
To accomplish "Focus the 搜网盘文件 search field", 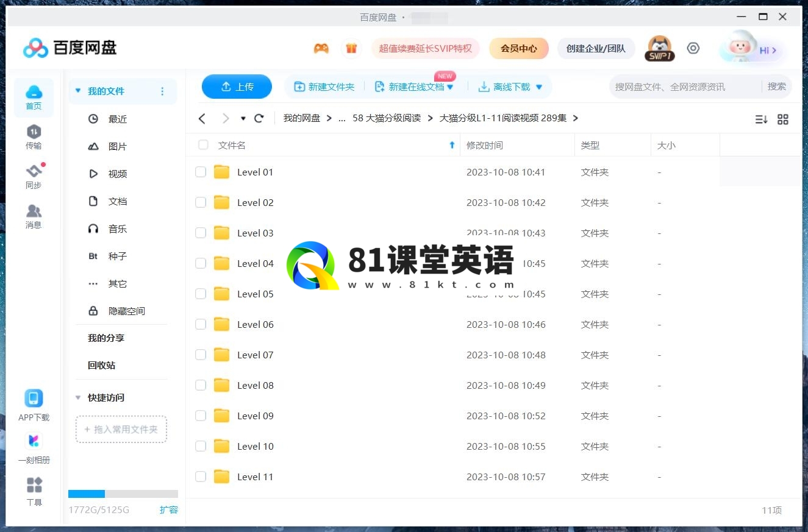I will click(x=685, y=87).
